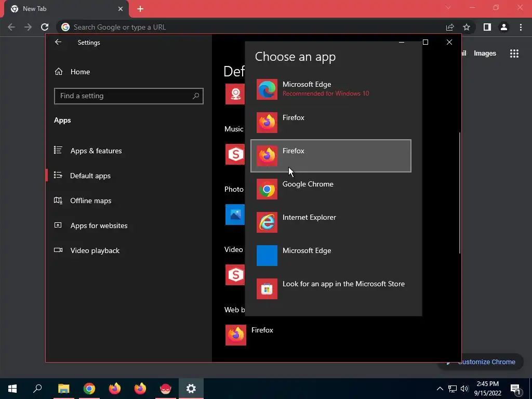The image size is (532, 399).
Task: Open Offline maps settings page
Action: [129, 201]
